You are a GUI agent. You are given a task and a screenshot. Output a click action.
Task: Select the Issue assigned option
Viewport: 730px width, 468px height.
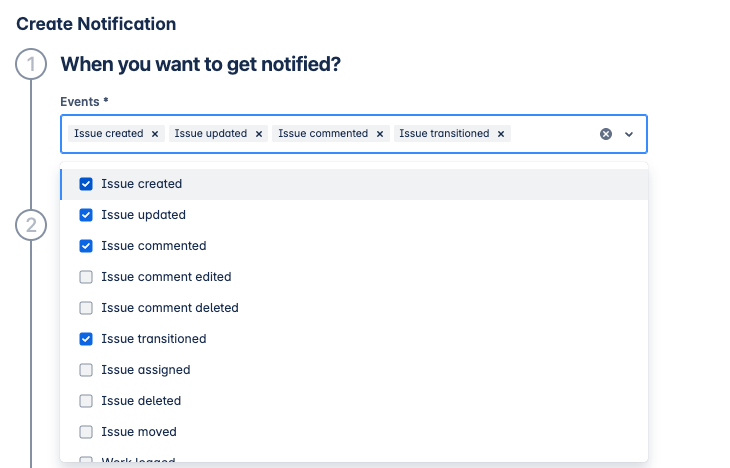pos(86,370)
